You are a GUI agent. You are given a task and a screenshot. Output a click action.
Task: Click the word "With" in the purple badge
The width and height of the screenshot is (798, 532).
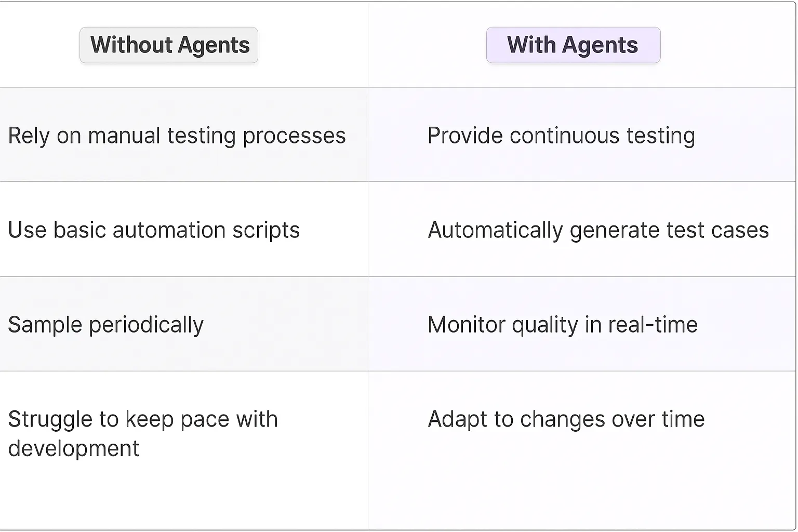531,45
